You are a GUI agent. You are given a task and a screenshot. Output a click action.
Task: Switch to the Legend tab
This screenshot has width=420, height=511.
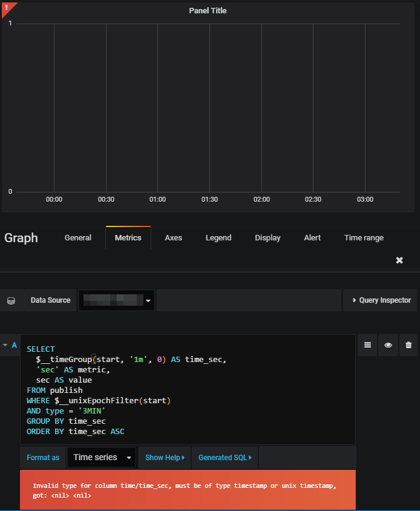point(218,237)
